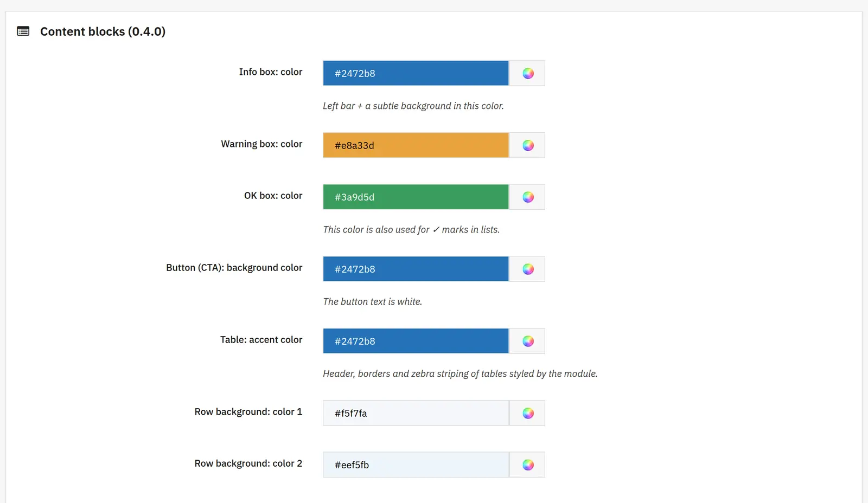The height and width of the screenshot is (503, 868).
Task: Edit the Button (CTA) background color field
Action: (416, 269)
